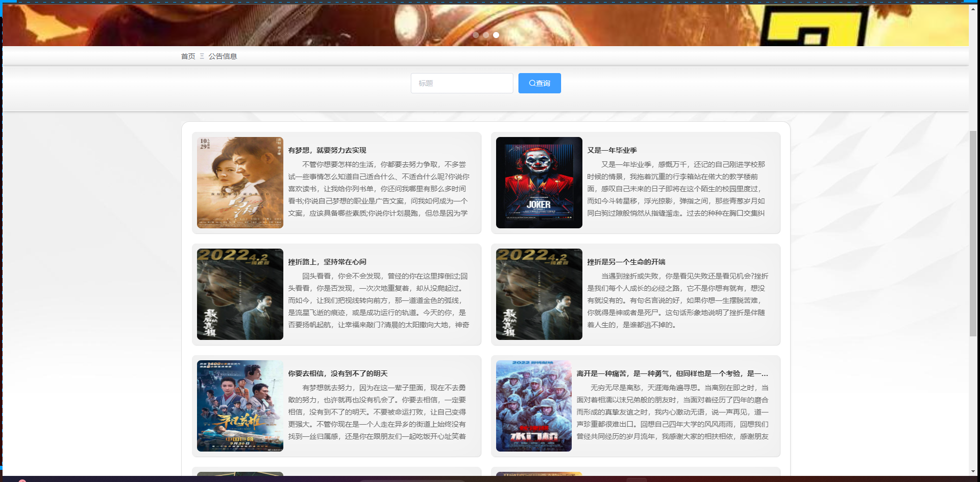
Task: Focus the 标题 search input field
Action: tap(462, 83)
